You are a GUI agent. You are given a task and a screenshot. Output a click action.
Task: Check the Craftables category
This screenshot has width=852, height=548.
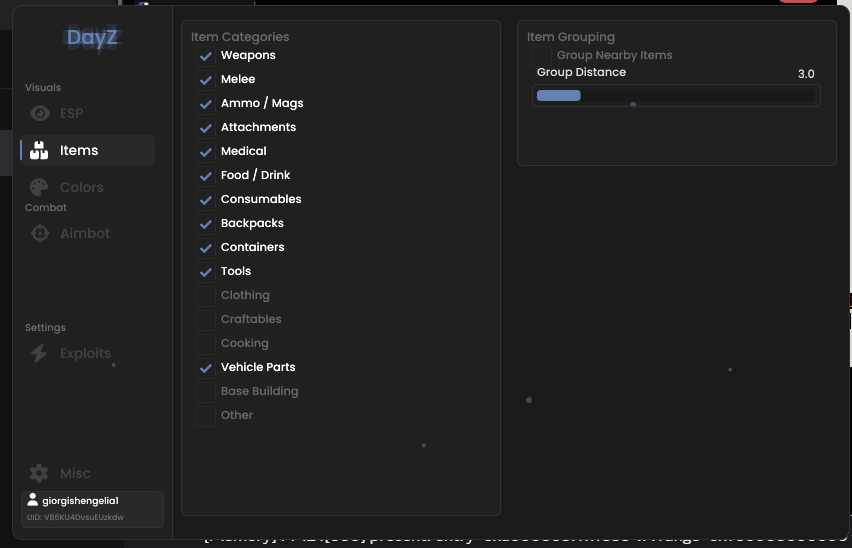[x=205, y=320]
